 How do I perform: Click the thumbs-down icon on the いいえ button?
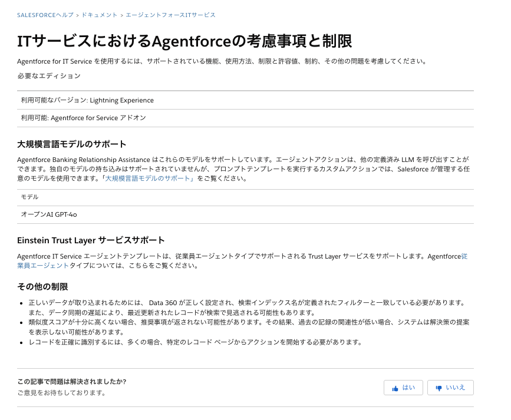coord(439,388)
